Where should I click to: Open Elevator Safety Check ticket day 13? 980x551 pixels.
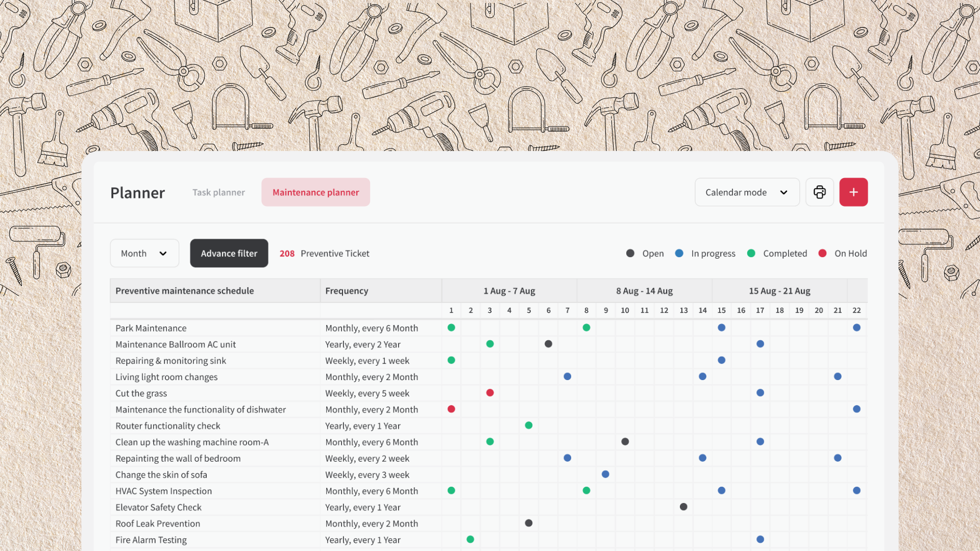coord(683,507)
